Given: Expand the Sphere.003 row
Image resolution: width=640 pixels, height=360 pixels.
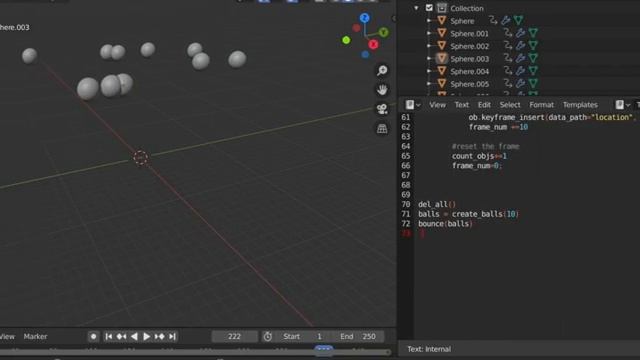Looking at the screenshot, I should point(429,58).
